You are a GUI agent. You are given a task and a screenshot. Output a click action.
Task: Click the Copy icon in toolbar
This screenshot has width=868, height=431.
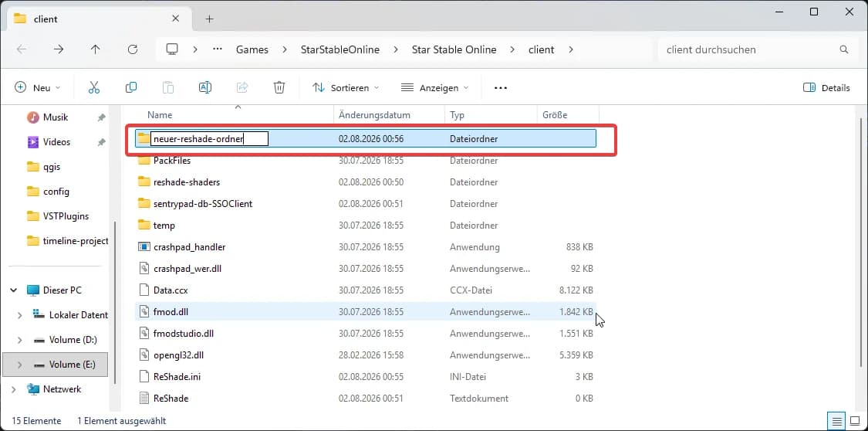pyautogui.click(x=131, y=87)
